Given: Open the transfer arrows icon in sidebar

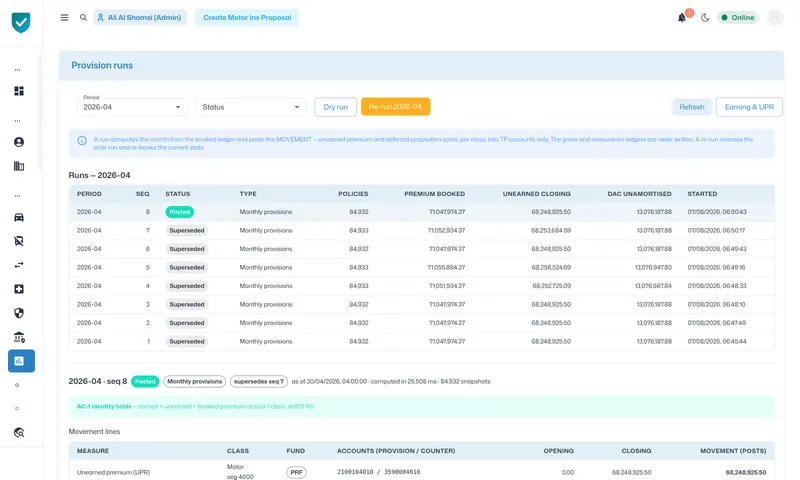Looking at the screenshot, I should tap(19, 265).
